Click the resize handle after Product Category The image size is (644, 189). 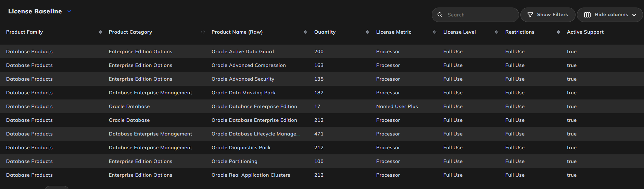click(x=203, y=32)
